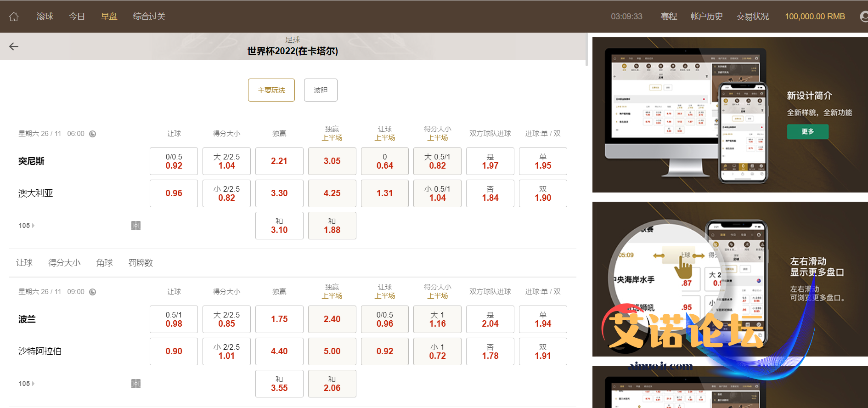Open 赛程 schedule link
The width and height of the screenshot is (868, 408).
pyautogui.click(x=669, y=17)
